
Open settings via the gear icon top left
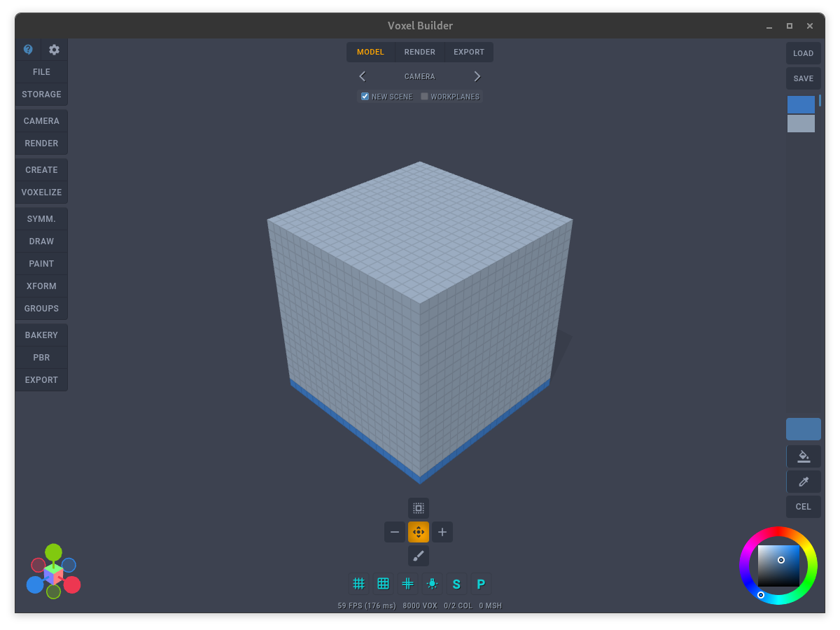coord(54,49)
